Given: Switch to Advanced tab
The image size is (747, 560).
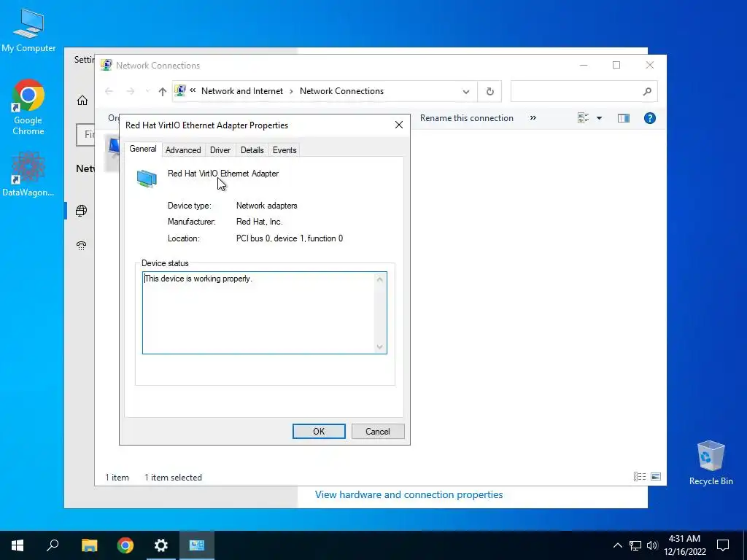Looking at the screenshot, I should (183, 150).
